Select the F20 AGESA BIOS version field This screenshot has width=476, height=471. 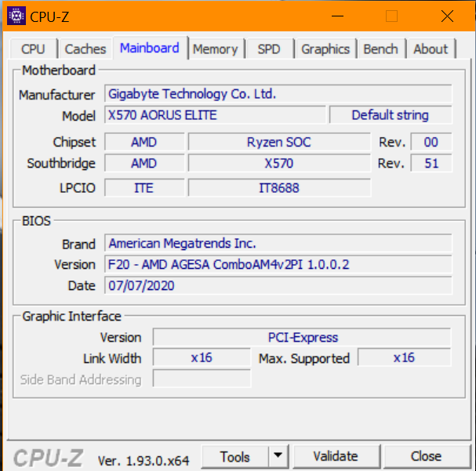click(x=278, y=264)
